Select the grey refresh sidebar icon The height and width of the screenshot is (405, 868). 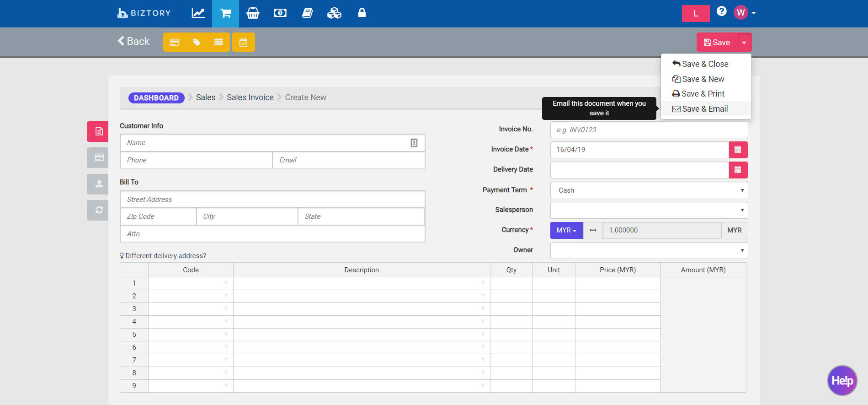coord(98,210)
